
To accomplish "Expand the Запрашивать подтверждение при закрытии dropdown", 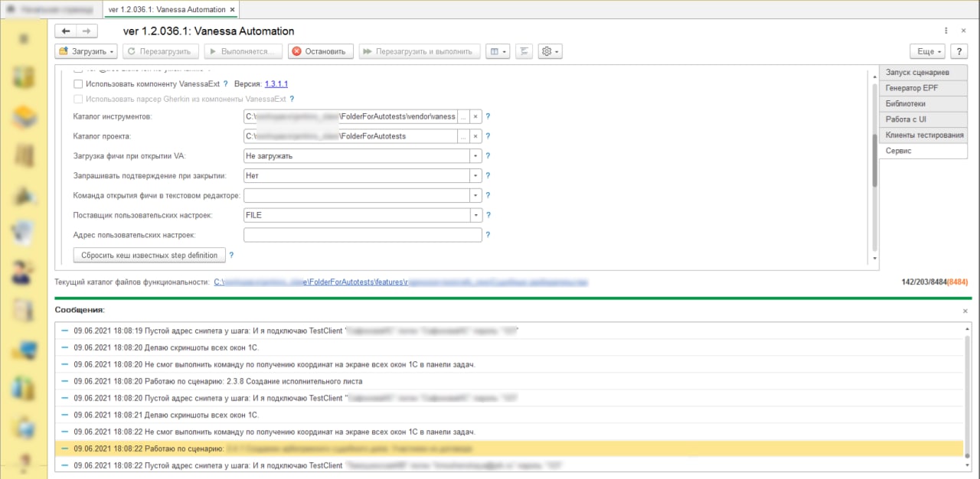I will (475, 176).
